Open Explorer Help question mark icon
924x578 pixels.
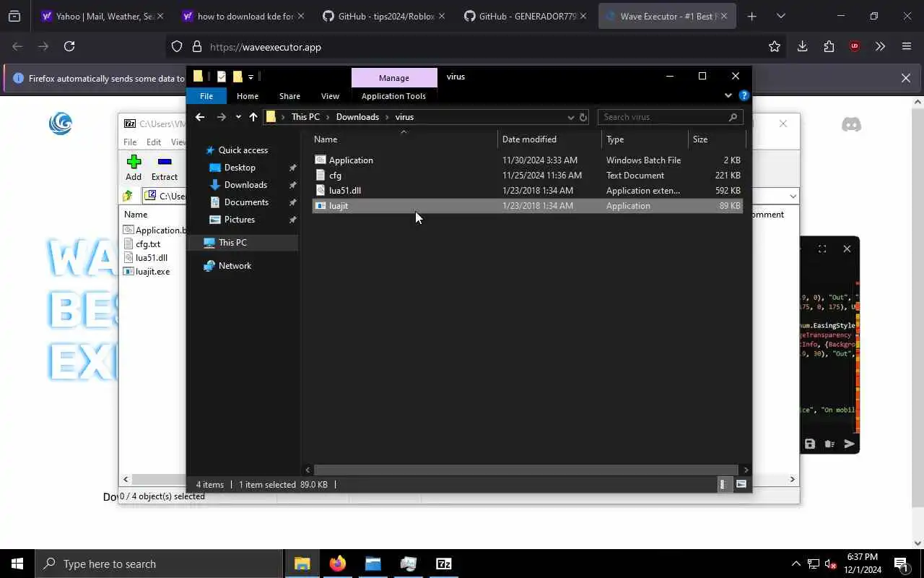point(744,95)
